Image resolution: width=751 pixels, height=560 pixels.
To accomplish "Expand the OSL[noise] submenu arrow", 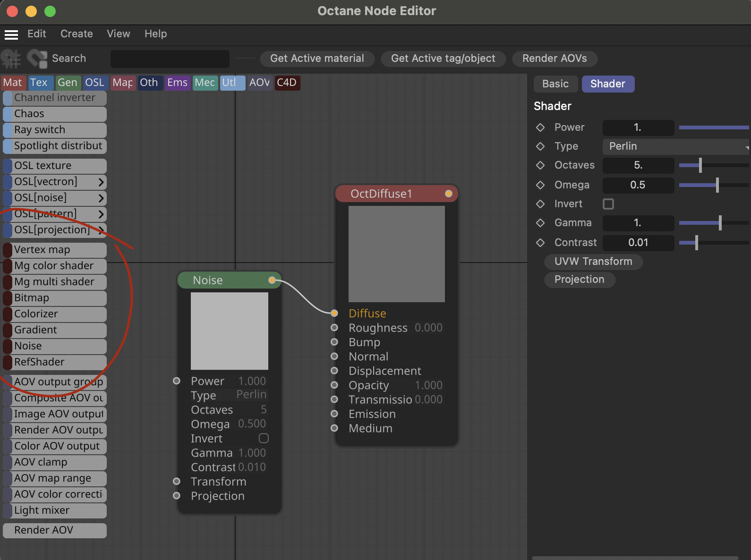I will [x=101, y=198].
